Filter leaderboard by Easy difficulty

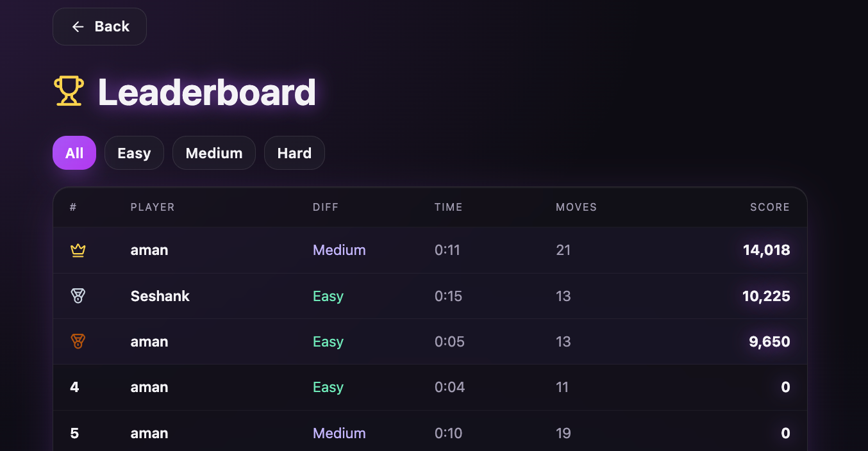pos(134,153)
